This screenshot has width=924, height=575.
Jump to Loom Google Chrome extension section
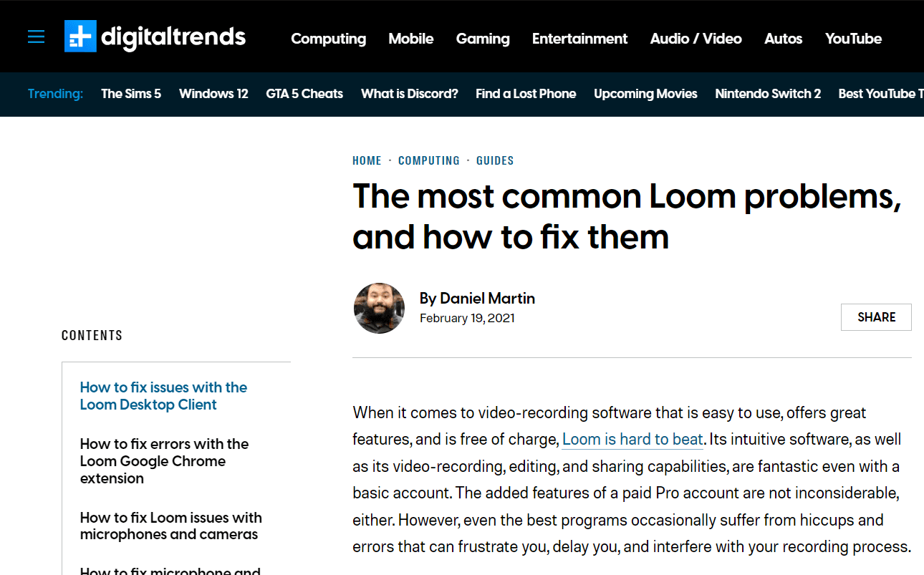click(x=164, y=461)
